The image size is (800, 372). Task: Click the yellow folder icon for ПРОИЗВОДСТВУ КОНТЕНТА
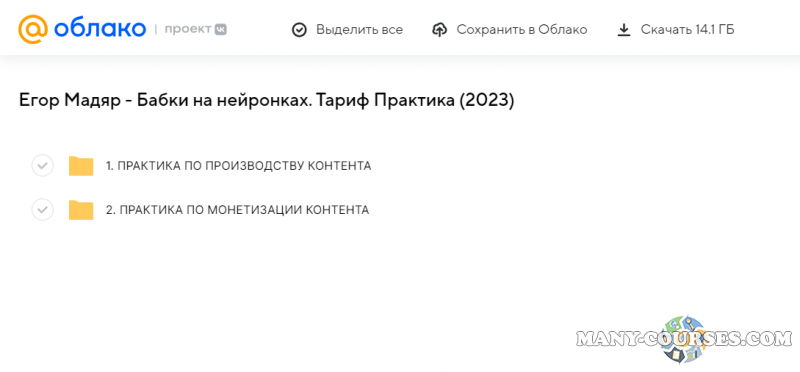(x=81, y=166)
